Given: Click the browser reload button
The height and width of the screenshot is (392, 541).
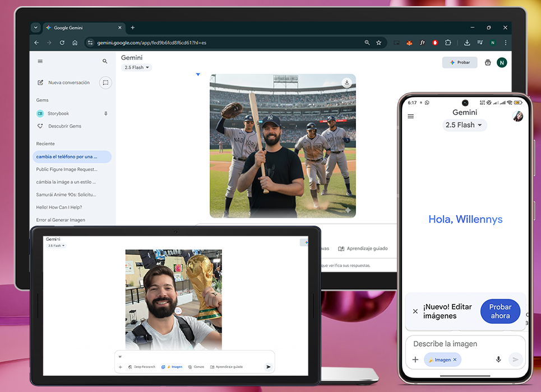Looking at the screenshot, I should (x=62, y=43).
